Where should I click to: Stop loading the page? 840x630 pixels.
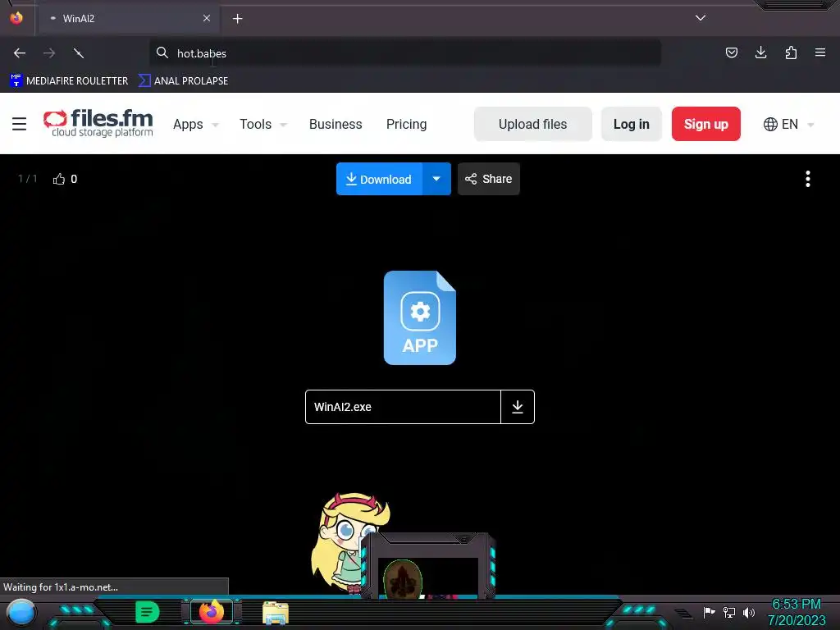click(x=79, y=53)
